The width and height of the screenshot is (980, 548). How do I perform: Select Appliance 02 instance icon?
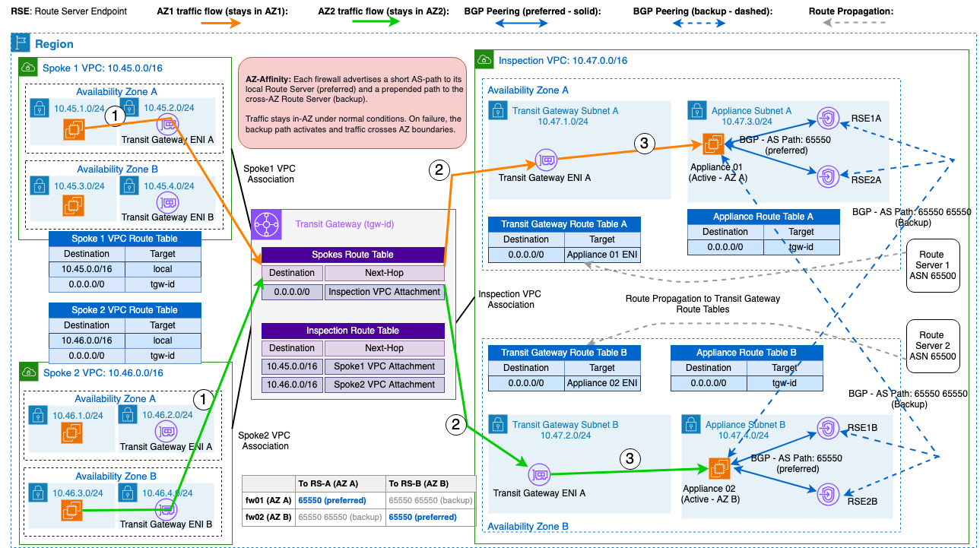(719, 469)
